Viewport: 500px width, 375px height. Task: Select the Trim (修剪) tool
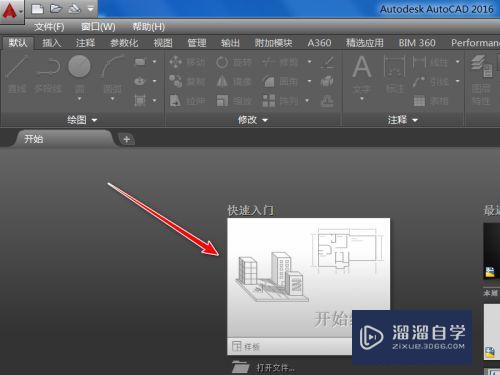(x=280, y=62)
